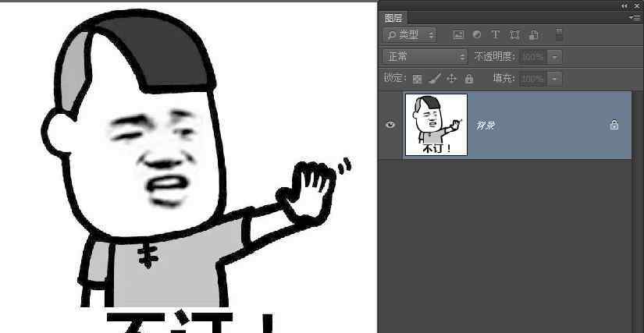The width and height of the screenshot is (644, 333).
Task: Filter for adjustment layers icon
Action: tap(477, 35)
